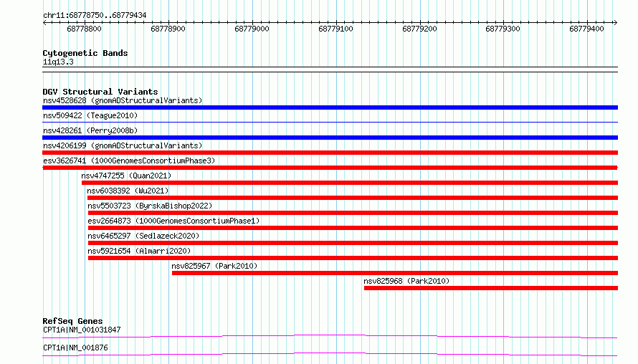Open the nsv428261 (Perry2008b) variant label

pos(90,130)
